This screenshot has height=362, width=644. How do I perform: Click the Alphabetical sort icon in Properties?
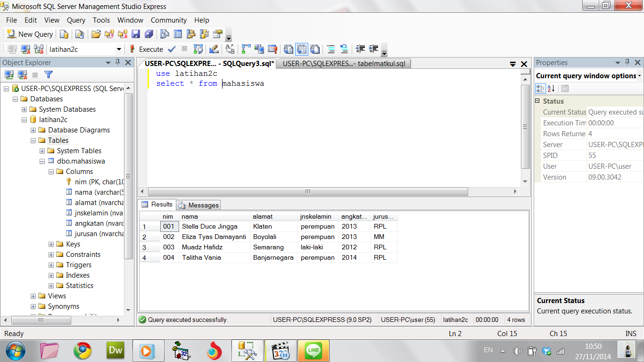[x=551, y=89]
